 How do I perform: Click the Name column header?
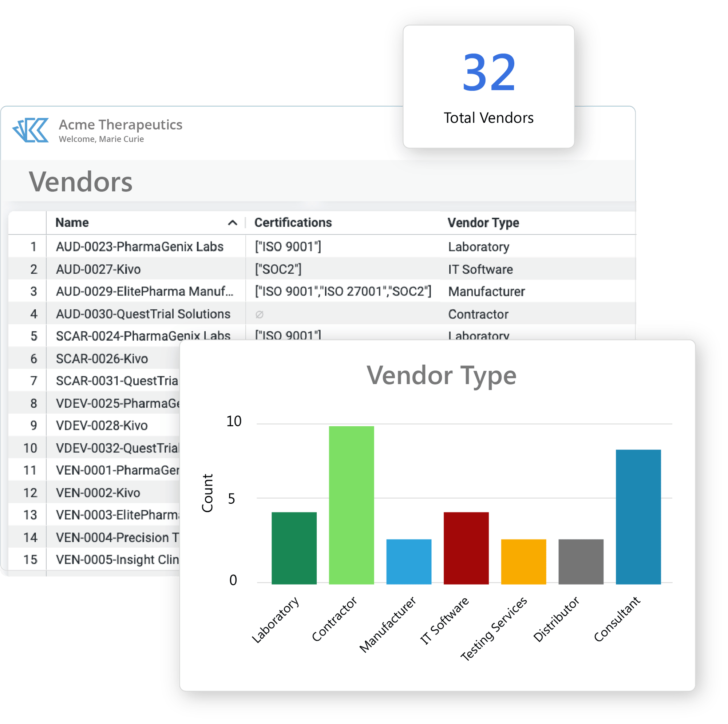[72, 222]
